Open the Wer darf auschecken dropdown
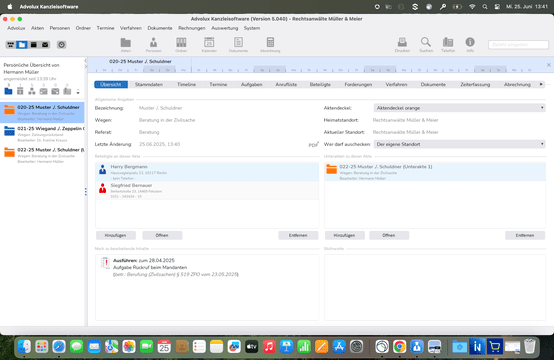 [459, 144]
